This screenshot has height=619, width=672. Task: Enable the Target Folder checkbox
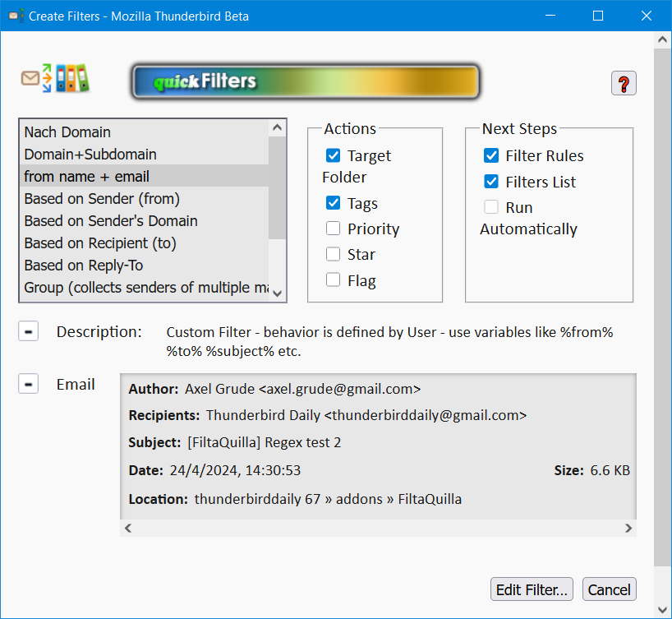[x=333, y=155]
